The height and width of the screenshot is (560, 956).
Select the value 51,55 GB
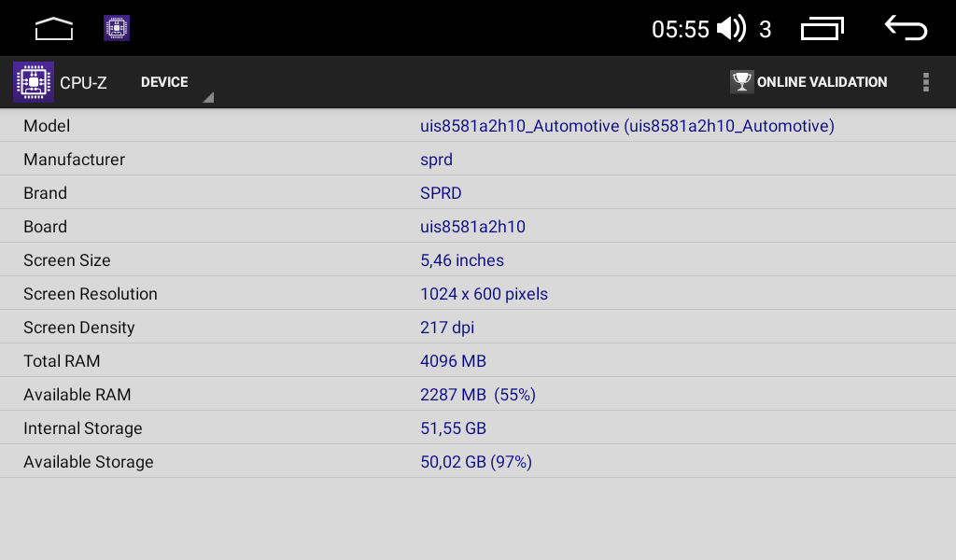coord(453,428)
